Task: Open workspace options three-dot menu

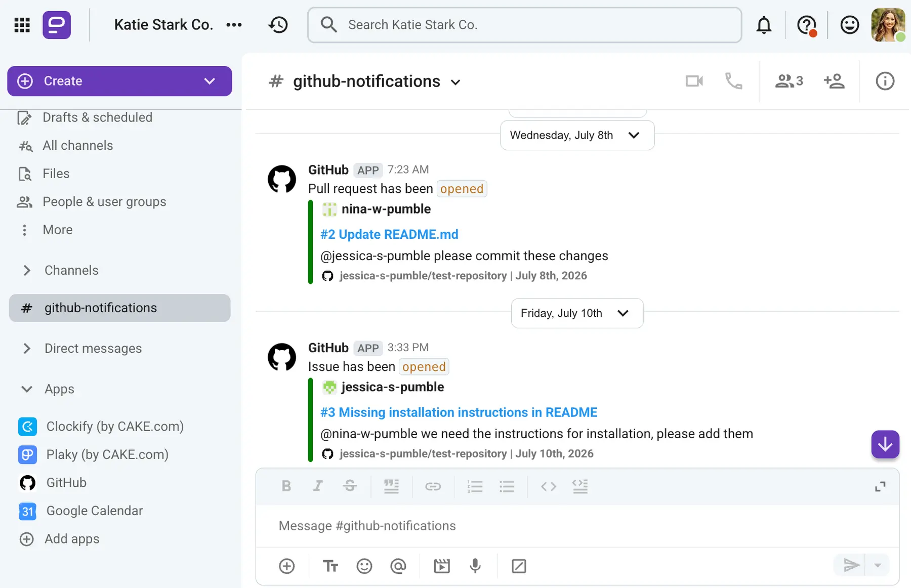Action: click(x=234, y=25)
